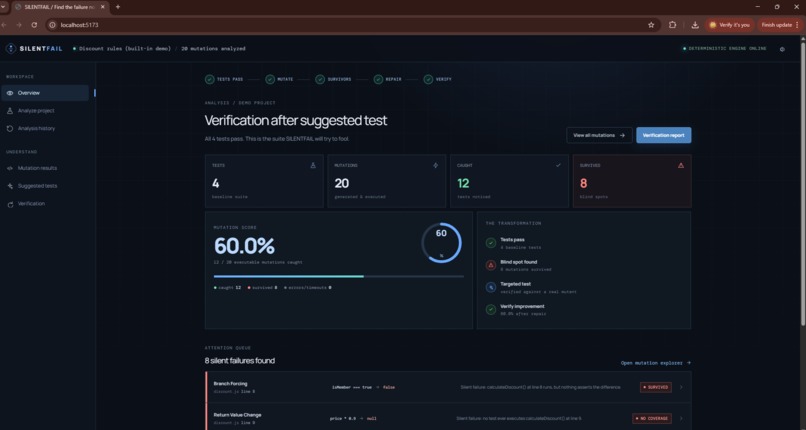
Task: Click the flask icon beside Analyze project
Action: point(10,111)
